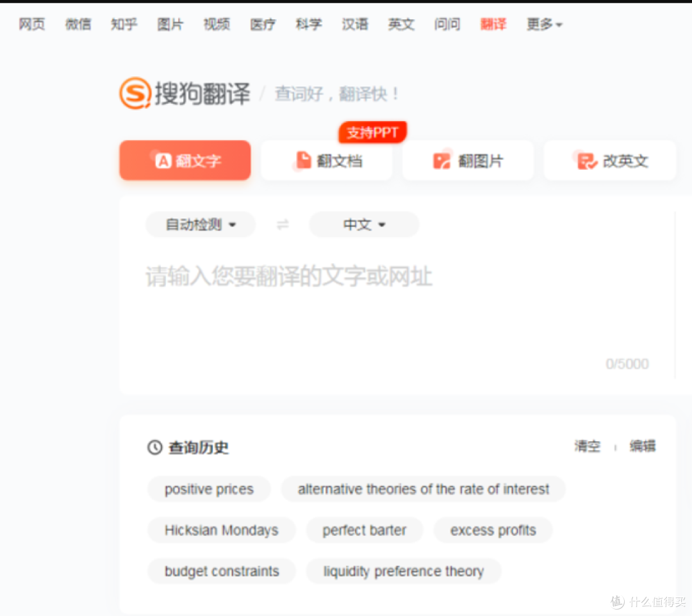Open 图片 in top navigation
Screen dimensions: 692x616
pos(170,24)
